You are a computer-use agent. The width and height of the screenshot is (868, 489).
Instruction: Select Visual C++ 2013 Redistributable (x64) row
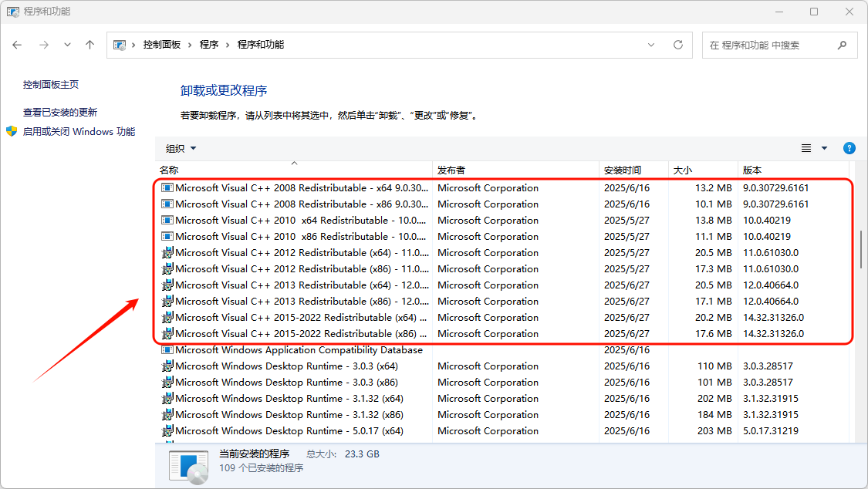[x=504, y=285]
